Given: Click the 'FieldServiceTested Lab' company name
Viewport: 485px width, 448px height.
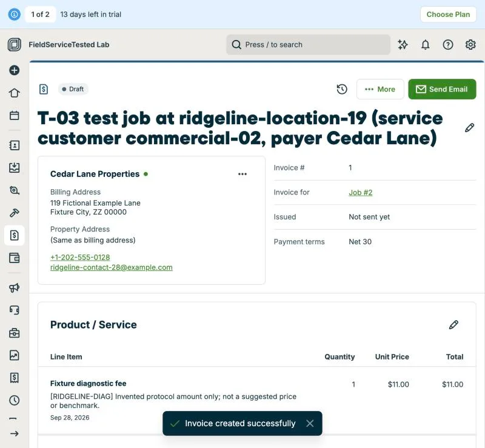Looking at the screenshot, I should coord(69,44).
